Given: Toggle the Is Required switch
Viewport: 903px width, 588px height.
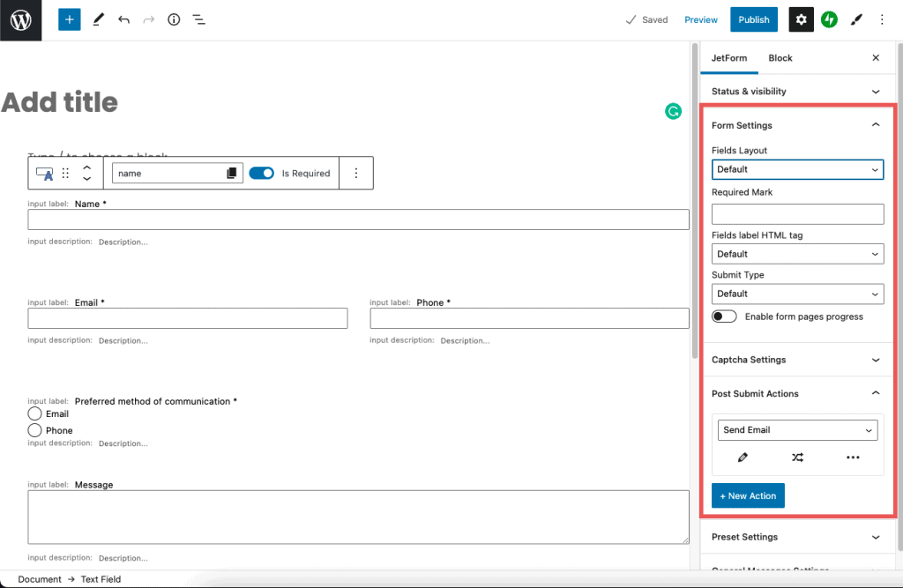Looking at the screenshot, I should 261,174.
